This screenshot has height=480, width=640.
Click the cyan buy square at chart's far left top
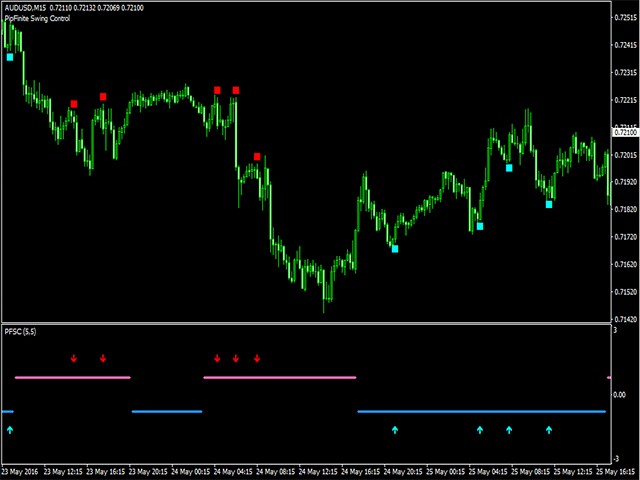tap(10, 57)
